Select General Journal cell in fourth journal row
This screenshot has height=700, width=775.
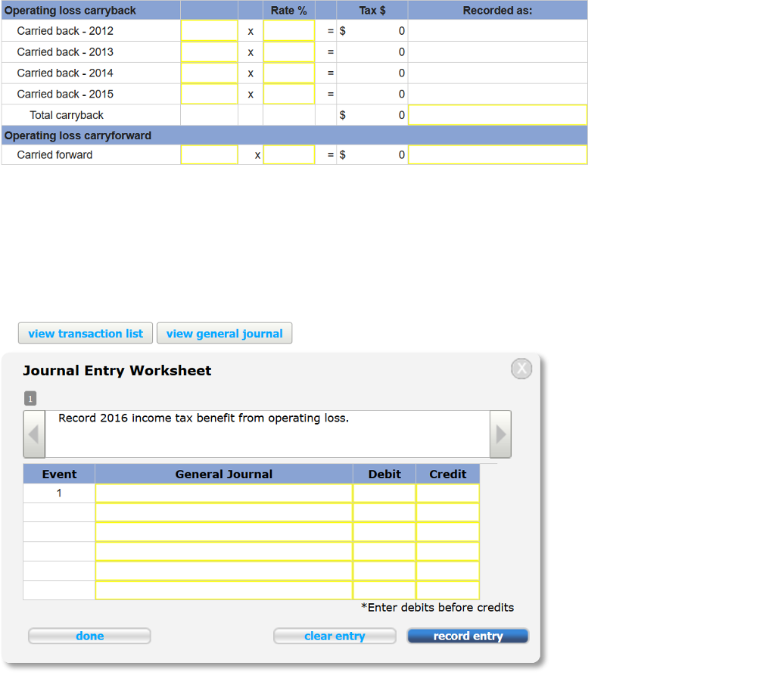pyautogui.click(x=224, y=552)
